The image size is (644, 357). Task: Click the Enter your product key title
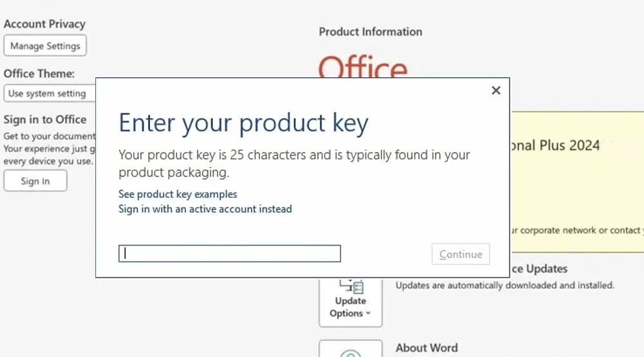(243, 122)
